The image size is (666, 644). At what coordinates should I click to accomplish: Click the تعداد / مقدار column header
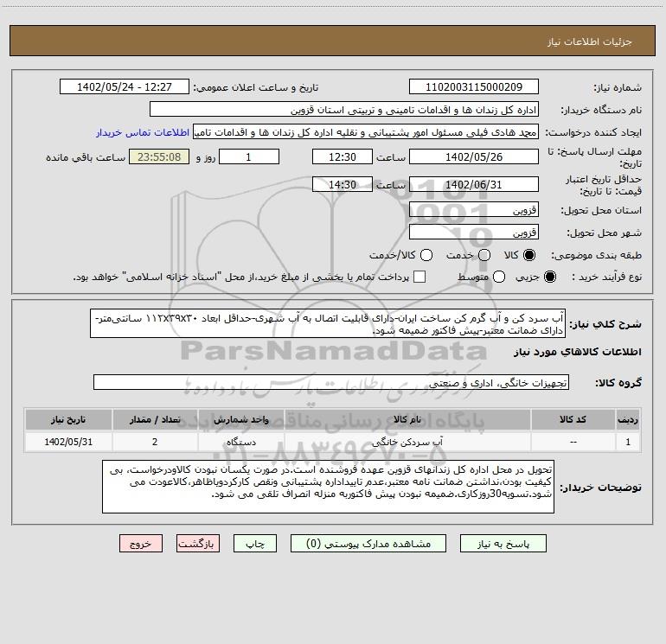click(155, 419)
